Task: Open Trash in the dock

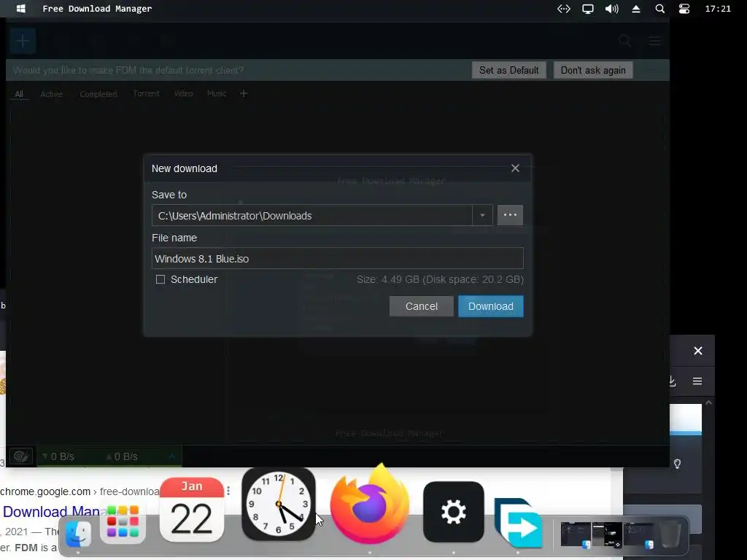Action: 670,534
